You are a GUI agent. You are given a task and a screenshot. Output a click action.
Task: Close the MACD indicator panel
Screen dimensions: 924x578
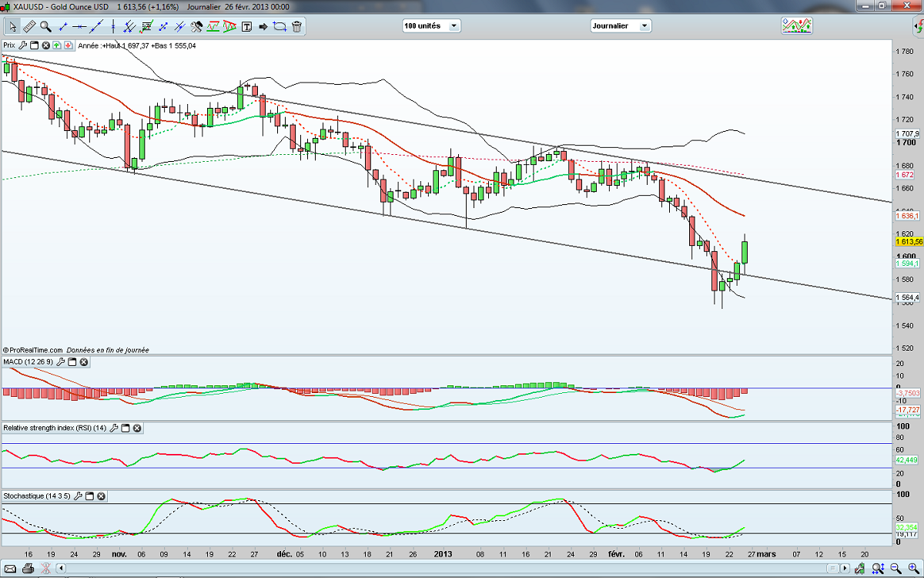(84, 361)
